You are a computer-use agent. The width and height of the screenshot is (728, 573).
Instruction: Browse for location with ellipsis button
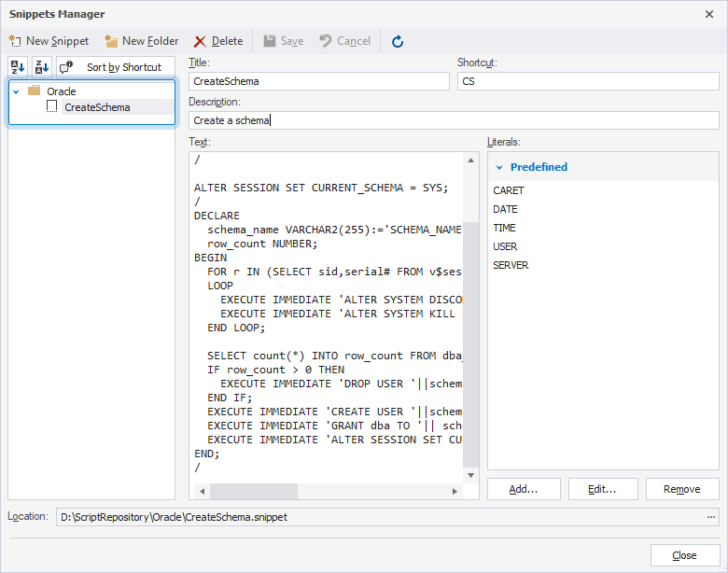point(711,517)
